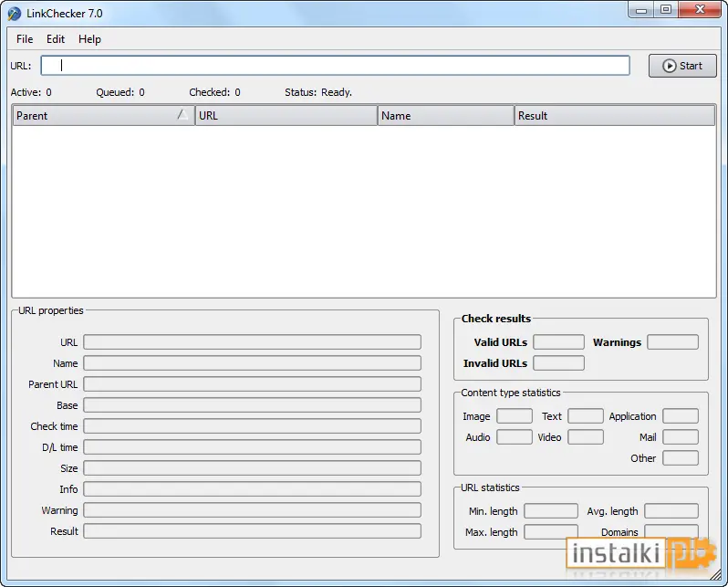Click the 'Status: Ready.' text
The height and width of the screenshot is (587, 728).
click(x=318, y=92)
